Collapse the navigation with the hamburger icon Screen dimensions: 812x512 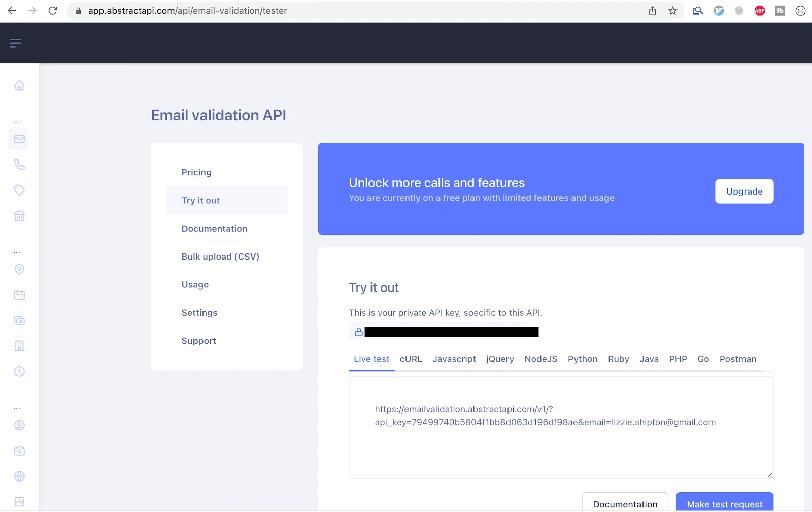16,43
